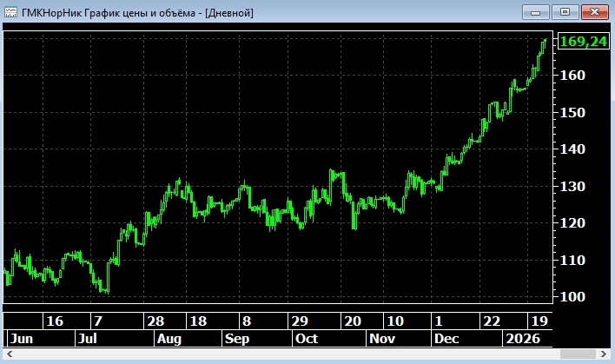Click the right scroll arrow of horizontal scrollbar
615x364 pixels.
tap(604, 354)
